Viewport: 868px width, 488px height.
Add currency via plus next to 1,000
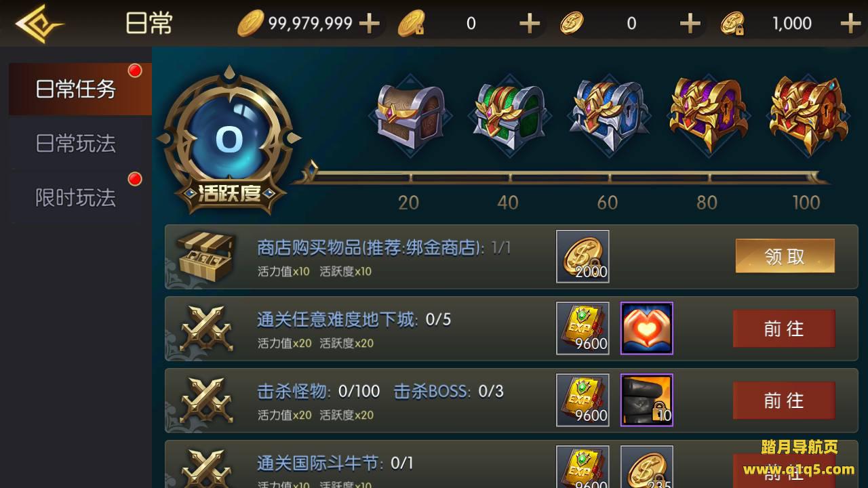(x=850, y=24)
